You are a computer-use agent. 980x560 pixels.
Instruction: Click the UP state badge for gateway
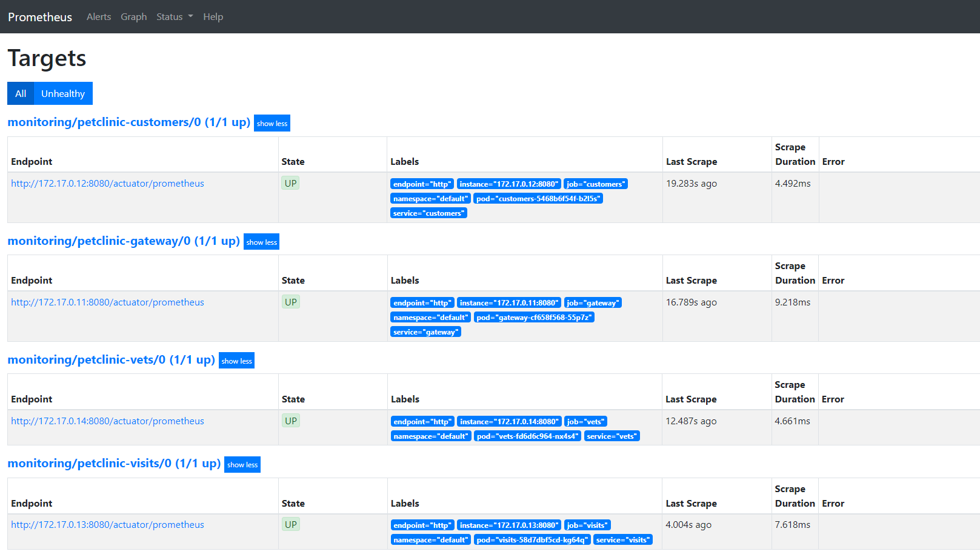tap(291, 302)
